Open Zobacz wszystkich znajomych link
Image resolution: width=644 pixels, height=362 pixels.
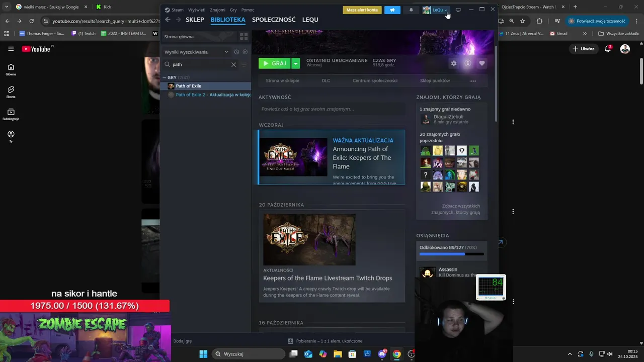(x=455, y=209)
